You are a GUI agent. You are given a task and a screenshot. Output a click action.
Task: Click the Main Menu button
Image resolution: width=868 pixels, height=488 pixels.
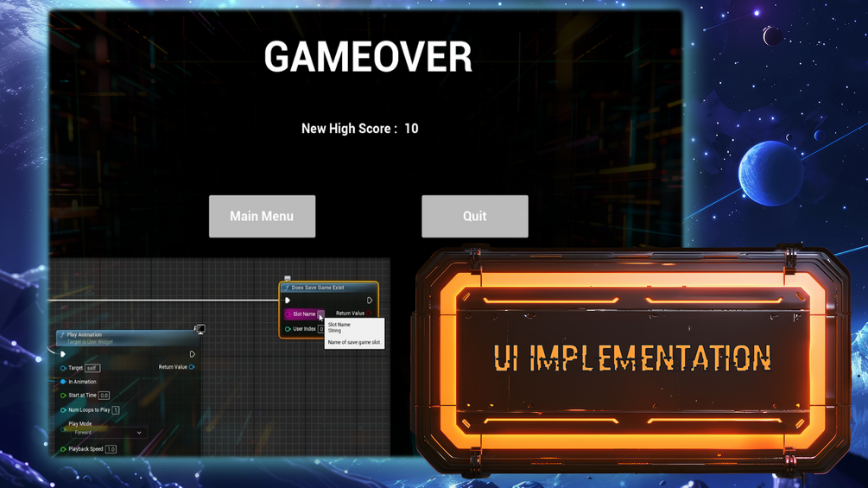[262, 216]
